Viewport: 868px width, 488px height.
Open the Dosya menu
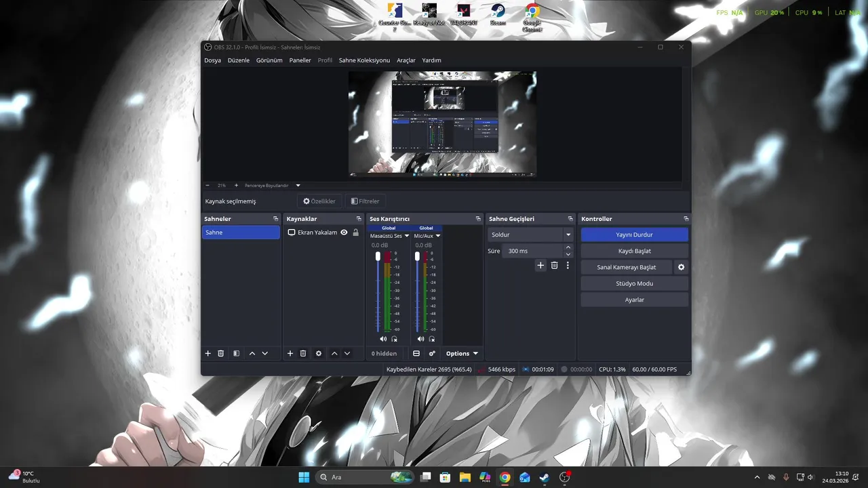[213, 60]
